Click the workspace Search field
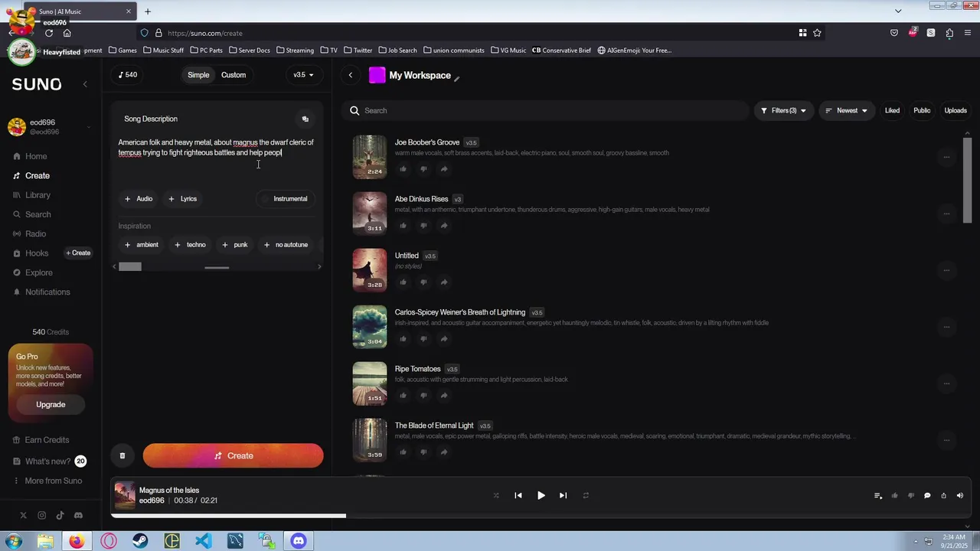Screen dimensions: 980x551 546,111
